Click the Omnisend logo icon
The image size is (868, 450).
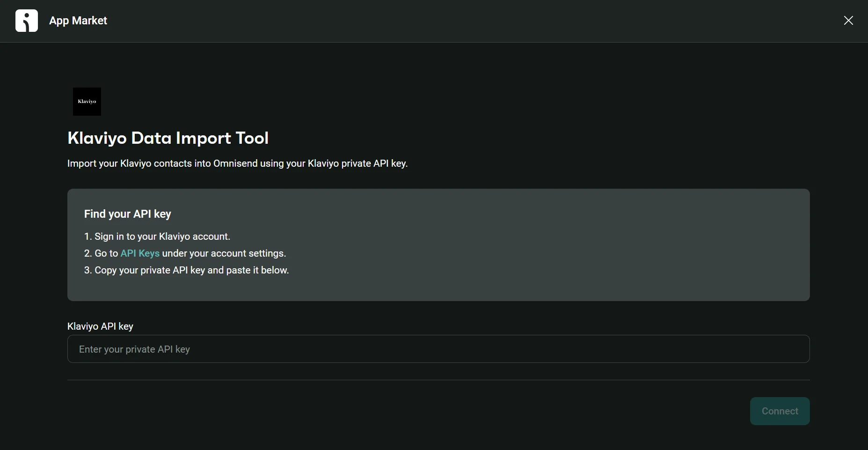click(27, 21)
